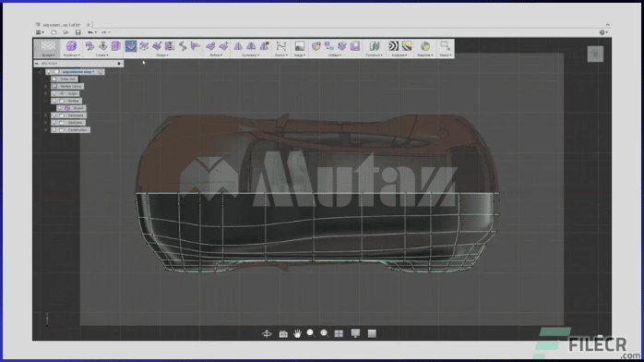Click the New Design file icon
Viewport: 644px width, 362px height.
point(54,32)
